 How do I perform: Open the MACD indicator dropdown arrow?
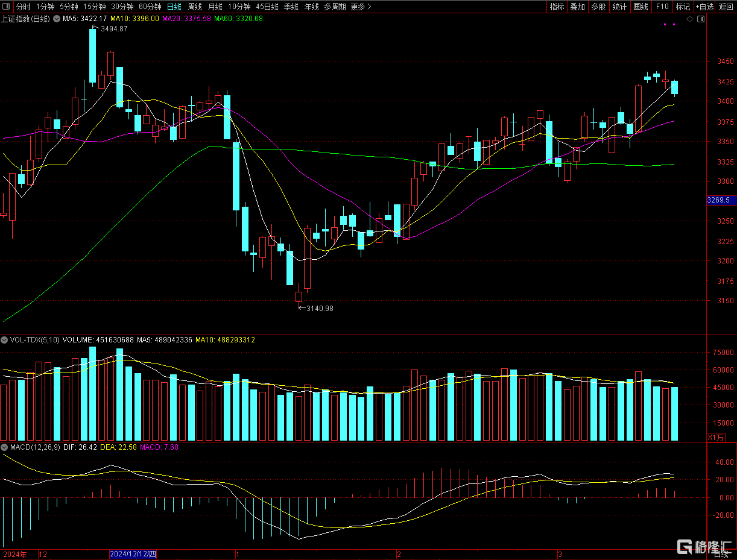coord(5,447)
